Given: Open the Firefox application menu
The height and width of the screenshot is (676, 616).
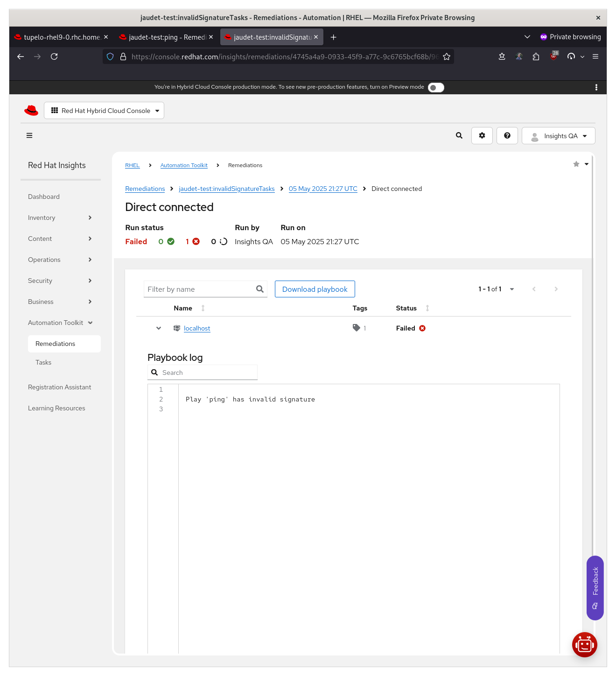Looking at the screenshot, I should click(x=595, y=56).
